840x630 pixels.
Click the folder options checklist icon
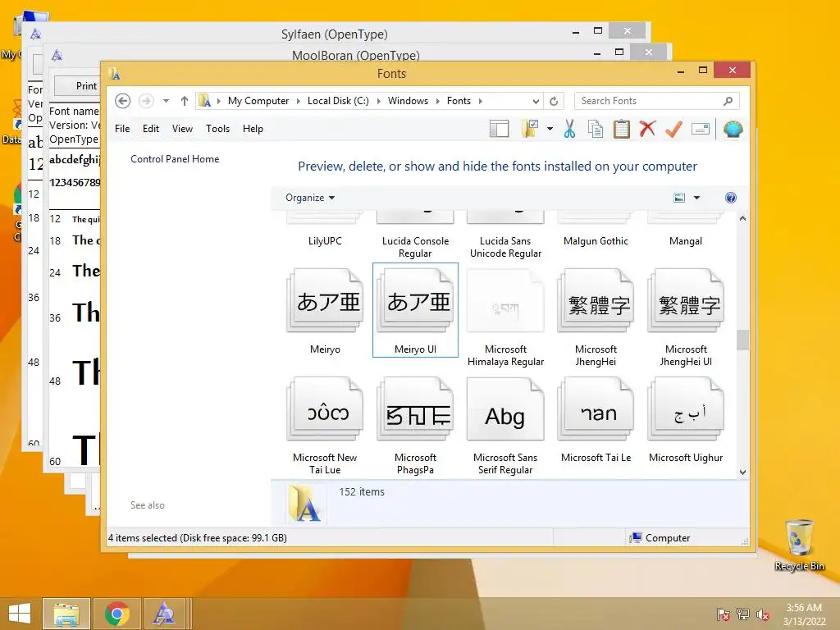click(529, 129)
